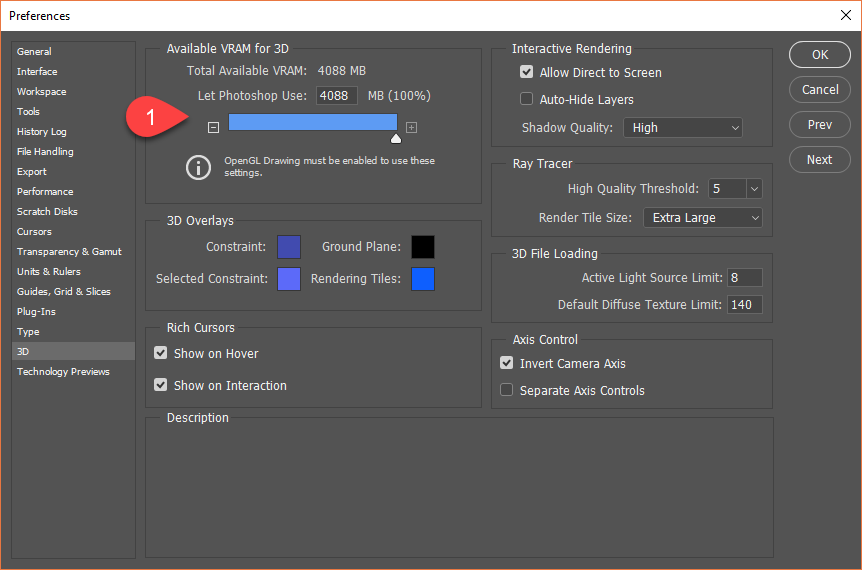Click the OpenGL Drawing notice text
Viewport: 862px width, 570px height.
(329, 167)
